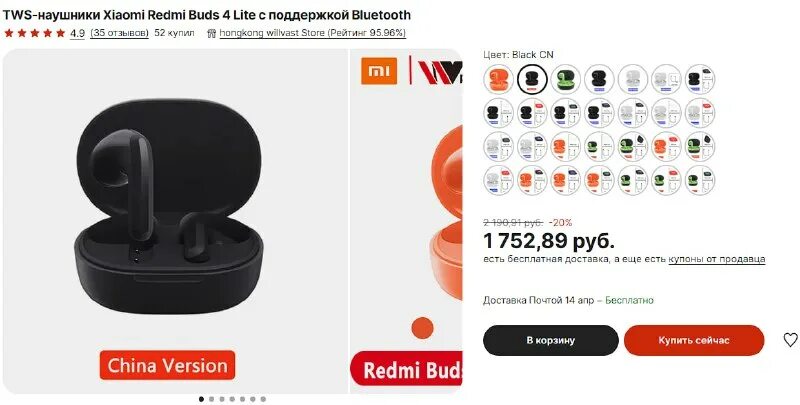
Task: Select the green earbuds swatch in first row
Action: click(565, 80)
